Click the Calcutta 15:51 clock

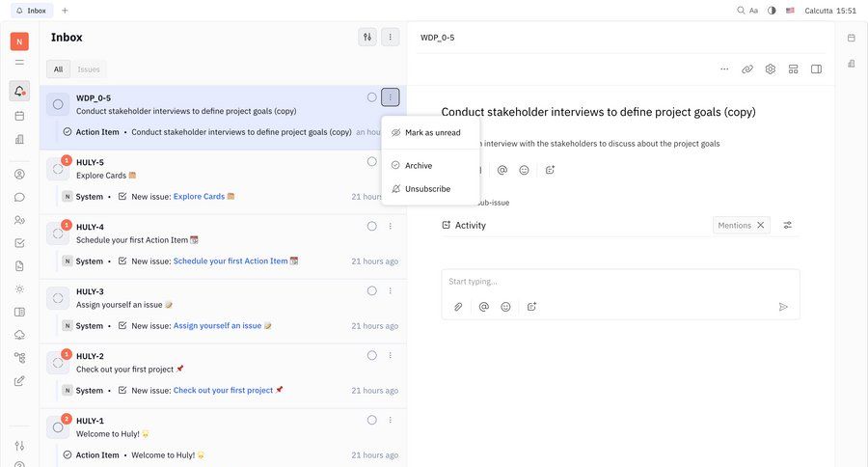830,11
